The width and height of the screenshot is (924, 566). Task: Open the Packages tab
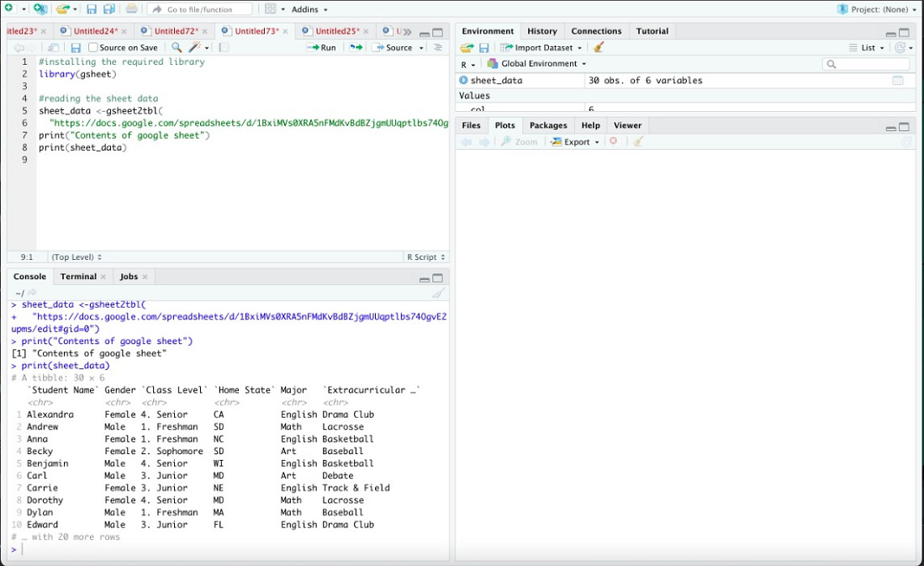(x=547, y=125)
